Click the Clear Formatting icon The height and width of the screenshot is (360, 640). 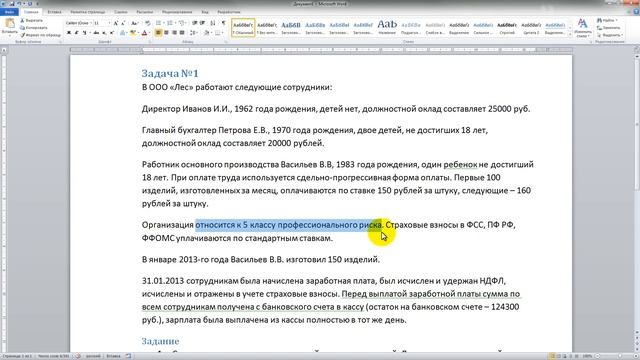tap(147, 23)
